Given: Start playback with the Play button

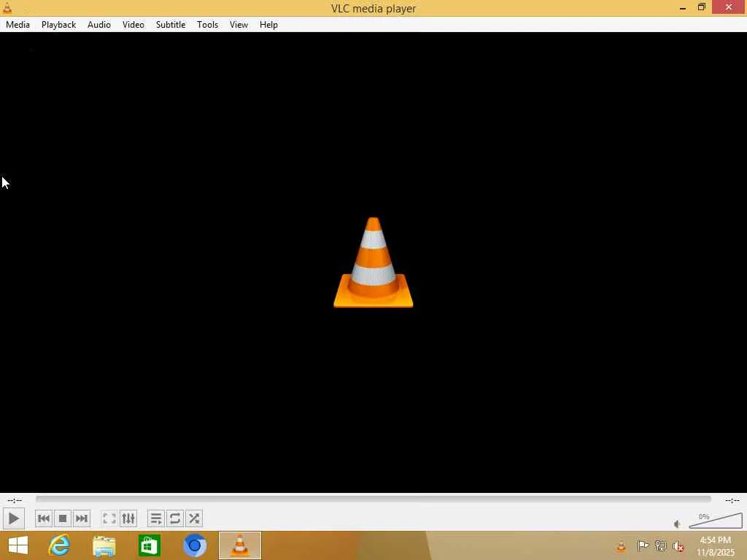Looking at the screenshot, I should pos(13,518).
